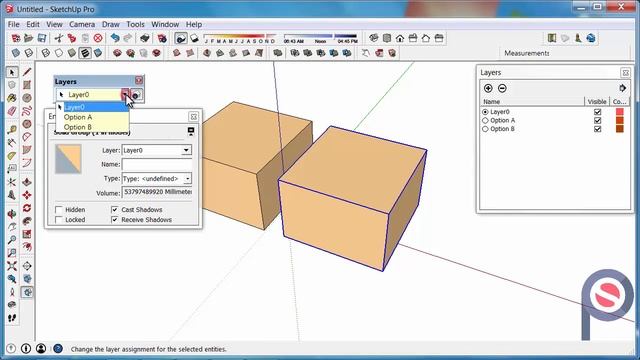This screenshot has width=640, height=360.
Task: Enable X-Ray face style
Action: coord(16,53)
